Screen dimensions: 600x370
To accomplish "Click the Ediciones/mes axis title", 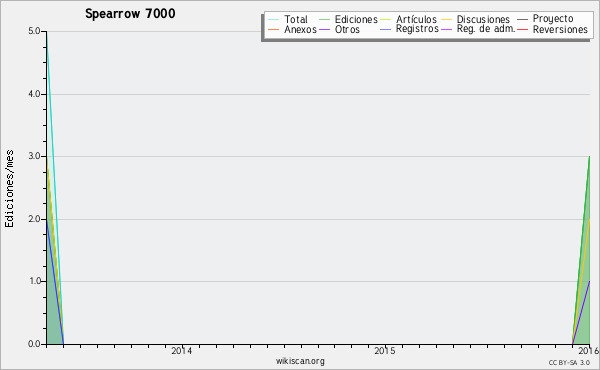I will [9, 189].
